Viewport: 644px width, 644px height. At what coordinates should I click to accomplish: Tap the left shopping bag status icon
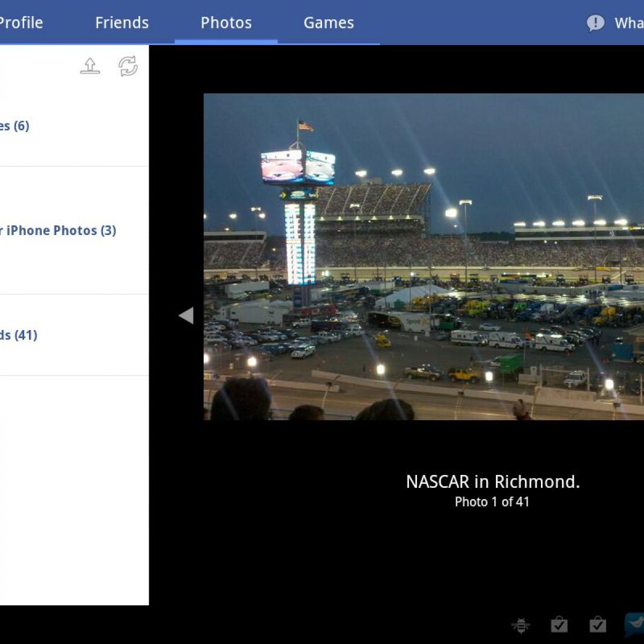(x=559, y=625)
